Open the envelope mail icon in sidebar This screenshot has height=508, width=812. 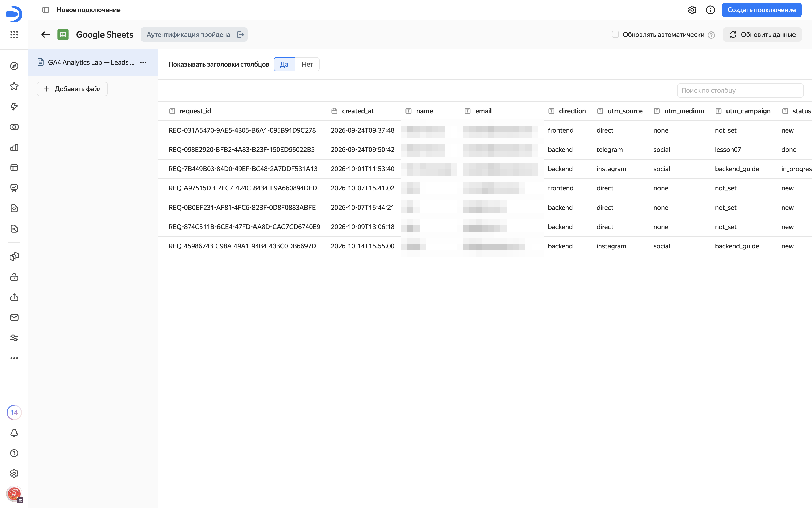click(x=14, y=317)
